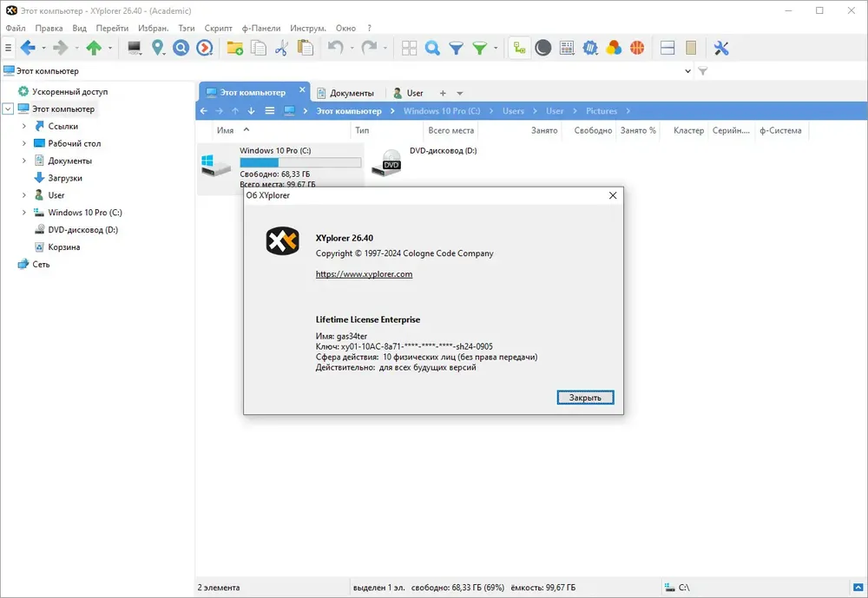
Task: Click the blue circle with orange arrow icon
Action: 204,49
